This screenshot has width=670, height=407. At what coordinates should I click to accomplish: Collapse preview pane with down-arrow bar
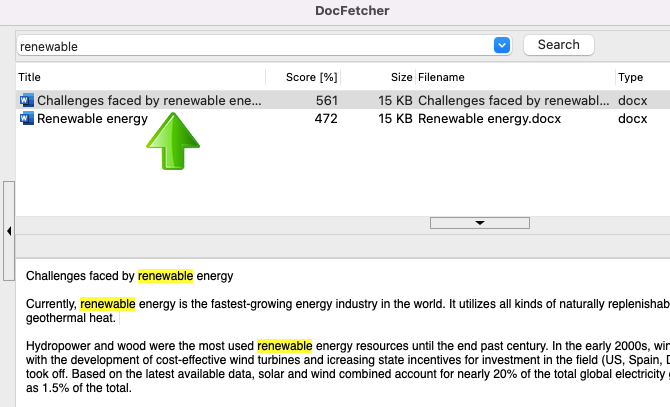click(x=480, y=223)
